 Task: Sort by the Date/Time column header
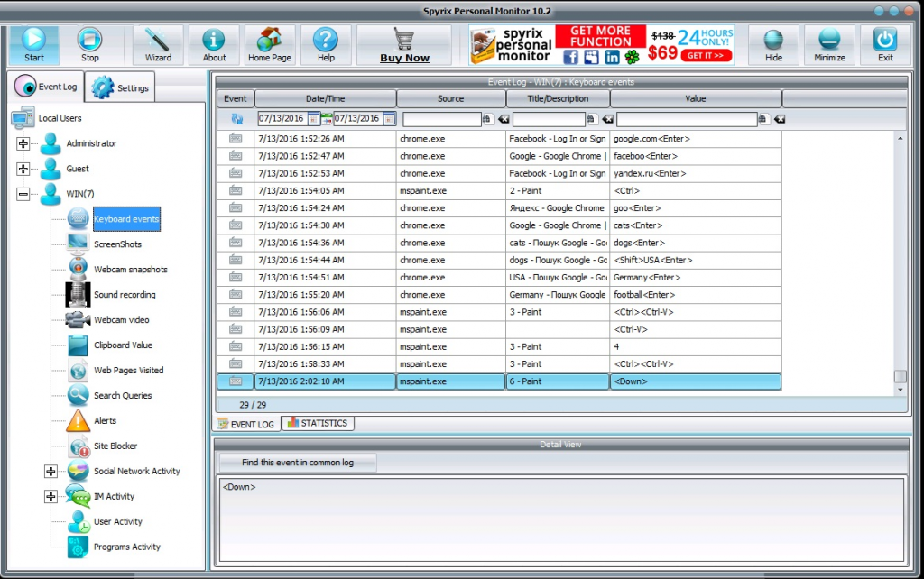(x=325, y=98)
